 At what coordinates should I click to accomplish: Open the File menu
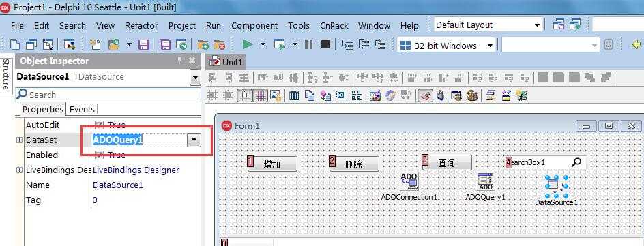(x=17, y=25)
